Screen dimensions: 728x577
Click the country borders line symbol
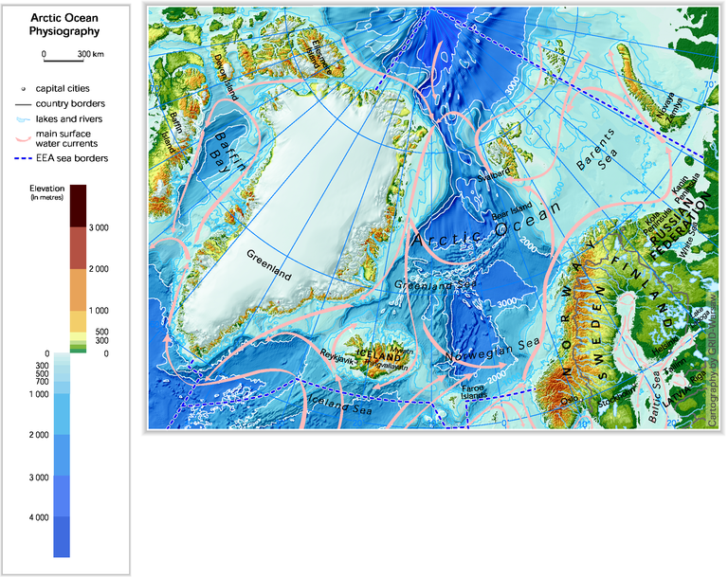click(x=25, y=102)
